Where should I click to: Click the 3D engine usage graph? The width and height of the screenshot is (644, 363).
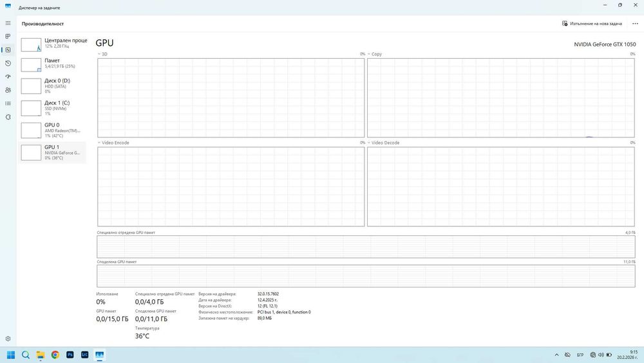(x=231, y=98)
